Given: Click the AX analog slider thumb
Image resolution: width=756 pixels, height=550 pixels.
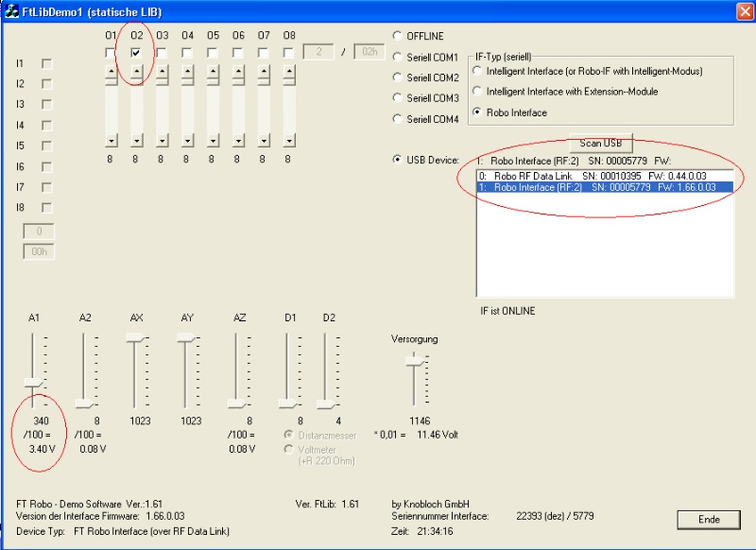Looking at the screenshot, I should [135, 337].
